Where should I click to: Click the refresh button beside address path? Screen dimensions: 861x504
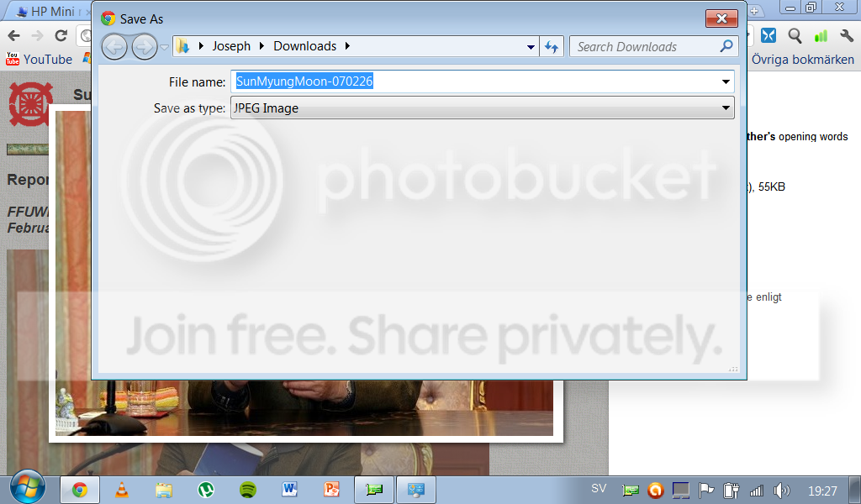552,46
